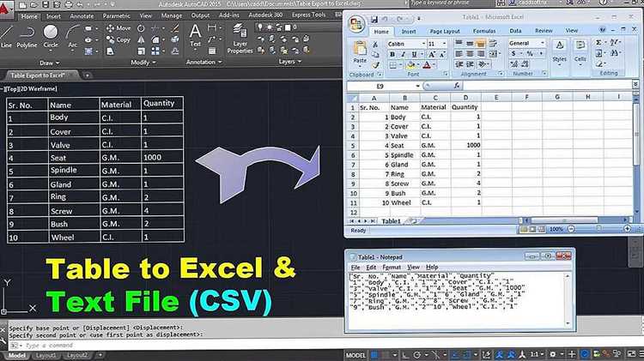Click the Mirror tool icon beside Copy

click(x=141, y=39)
